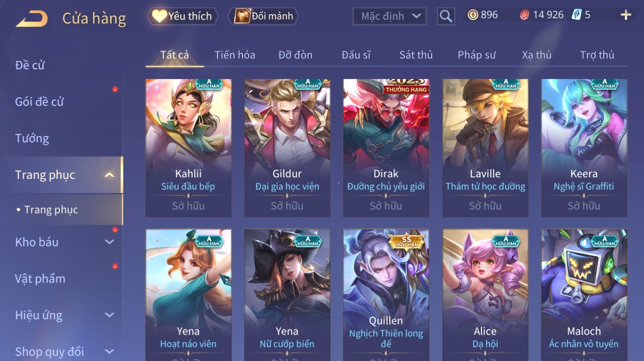The image size is (644, 361).
Task: Tap the red gem currency icon
Action: point(524,15)
